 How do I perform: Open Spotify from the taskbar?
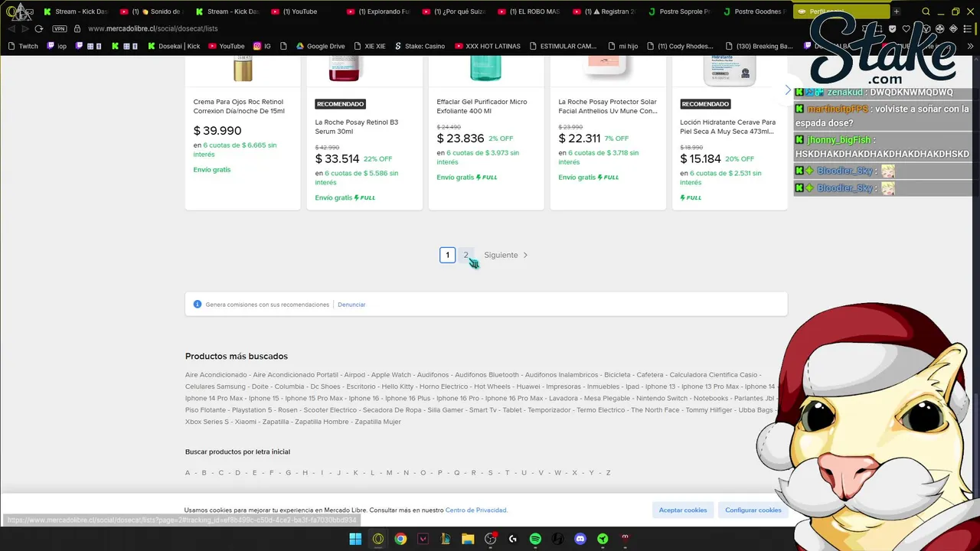pos(535,539)
